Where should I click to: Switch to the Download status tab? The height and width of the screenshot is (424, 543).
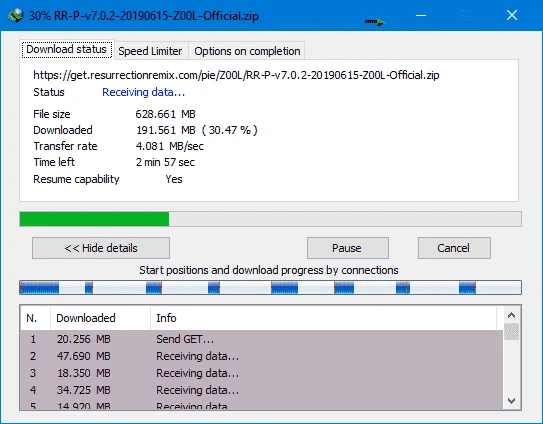click(x=66, y=50)
